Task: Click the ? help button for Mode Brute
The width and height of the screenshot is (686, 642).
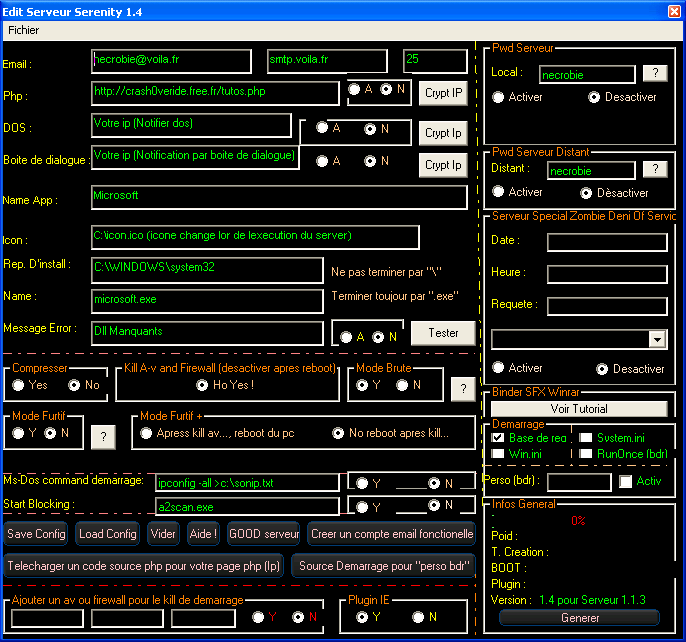Action: pyautogui.click(x=463, y=388)
